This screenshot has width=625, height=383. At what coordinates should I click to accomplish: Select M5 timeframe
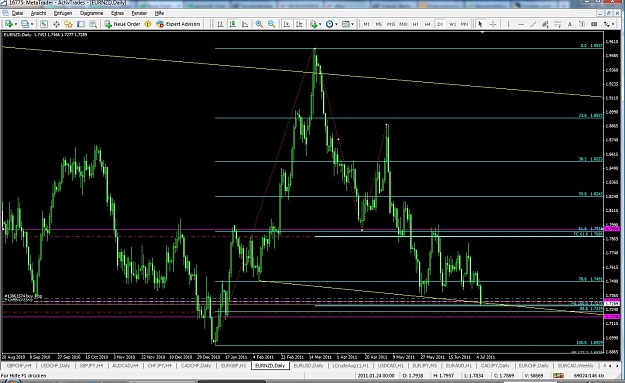click(379, 24)
